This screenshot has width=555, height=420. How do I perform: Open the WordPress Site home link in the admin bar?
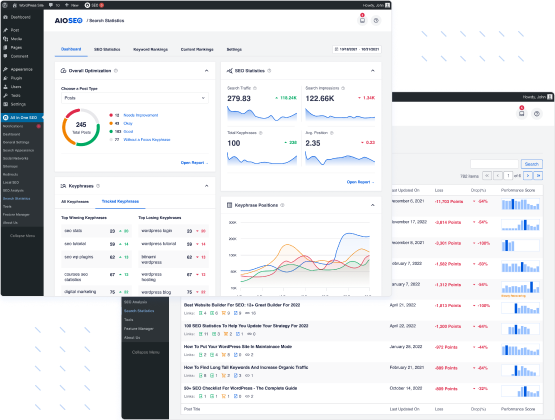pos(28,5)
